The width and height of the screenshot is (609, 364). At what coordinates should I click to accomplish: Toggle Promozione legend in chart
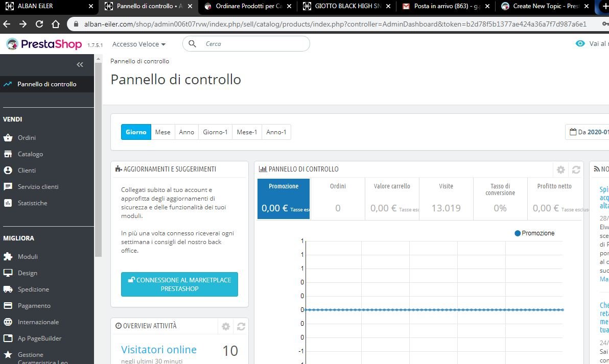(534, 233)
